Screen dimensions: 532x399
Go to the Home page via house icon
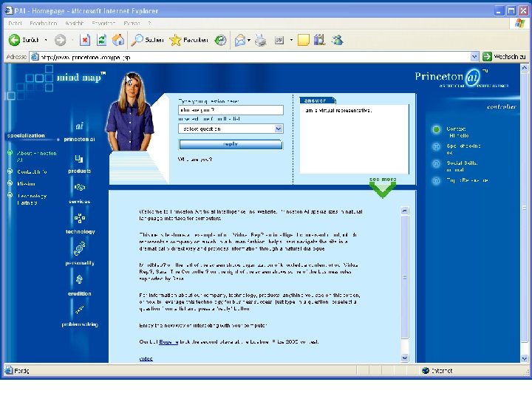point(118,40)
